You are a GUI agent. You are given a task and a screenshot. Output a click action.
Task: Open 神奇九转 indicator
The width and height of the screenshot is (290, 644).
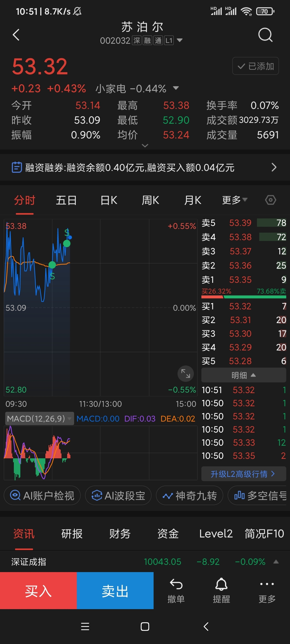[x=190, y=495]
